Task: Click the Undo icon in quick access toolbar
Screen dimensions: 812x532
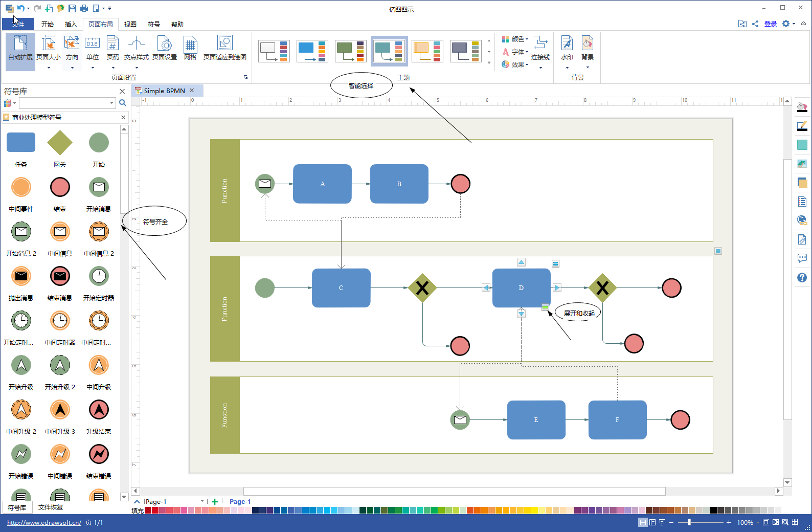Action: 20,8
